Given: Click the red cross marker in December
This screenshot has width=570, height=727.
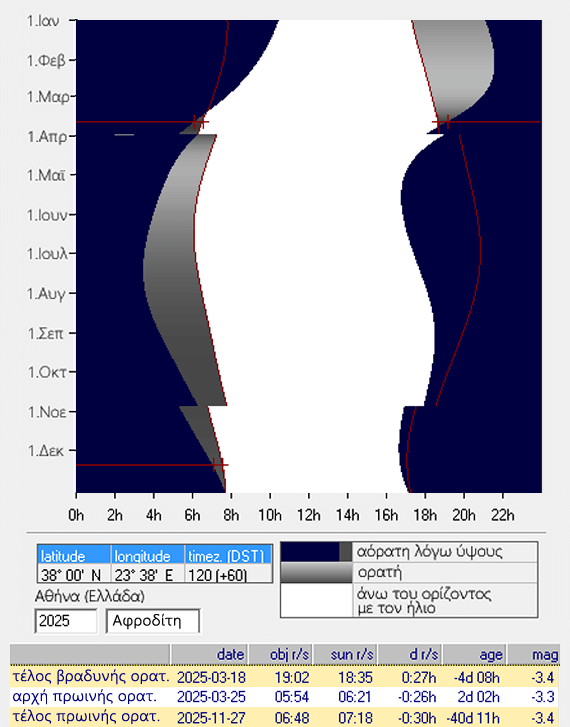Looking at the screenshot, I should click(x=219, y=465).
